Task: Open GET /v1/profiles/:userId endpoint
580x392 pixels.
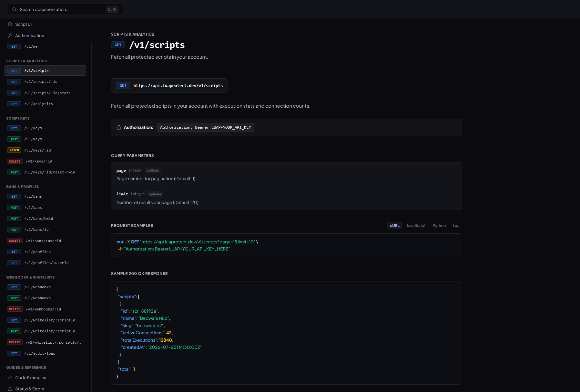Action: (45, 263)
